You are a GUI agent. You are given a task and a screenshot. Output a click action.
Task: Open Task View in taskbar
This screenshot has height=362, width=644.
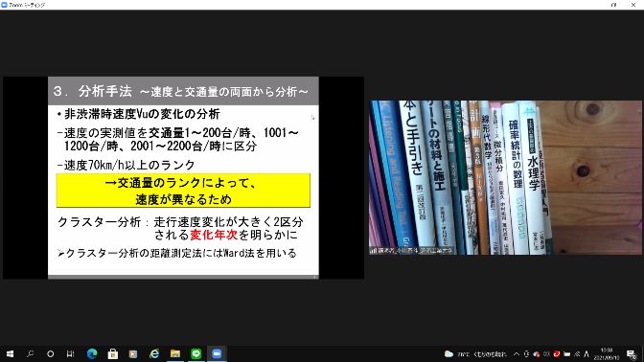71,353
